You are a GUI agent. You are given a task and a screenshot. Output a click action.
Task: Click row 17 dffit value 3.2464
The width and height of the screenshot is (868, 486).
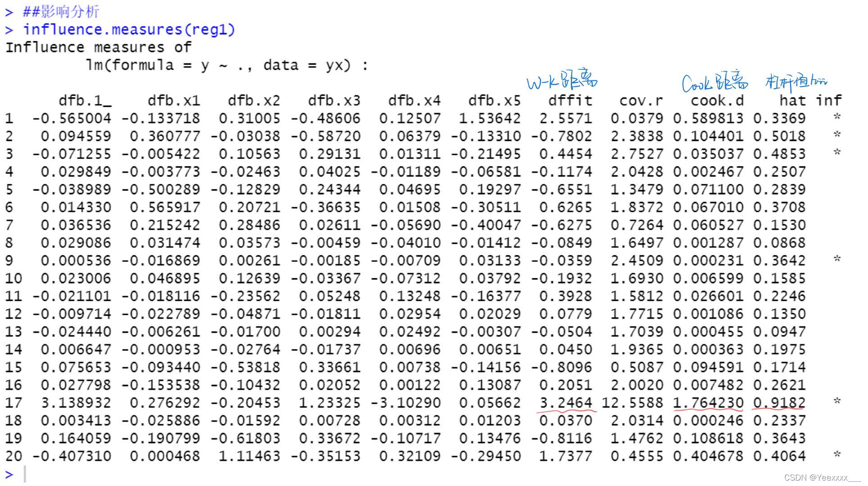565,403
